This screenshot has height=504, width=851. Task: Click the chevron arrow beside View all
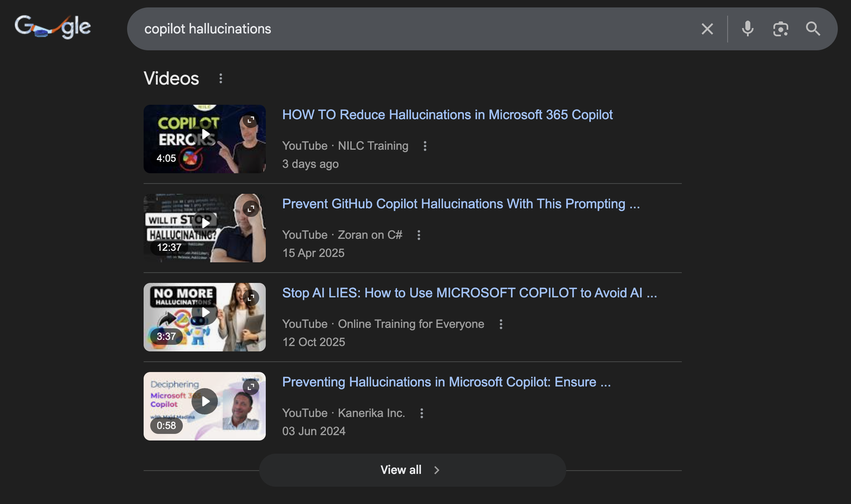click(437, 470)
